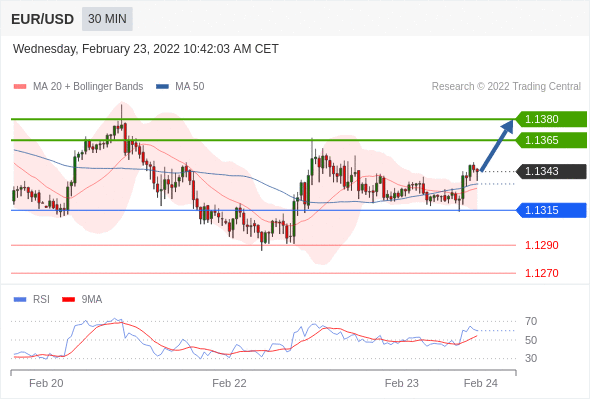Click the red 9MA legend swatch

click(68, 300)
